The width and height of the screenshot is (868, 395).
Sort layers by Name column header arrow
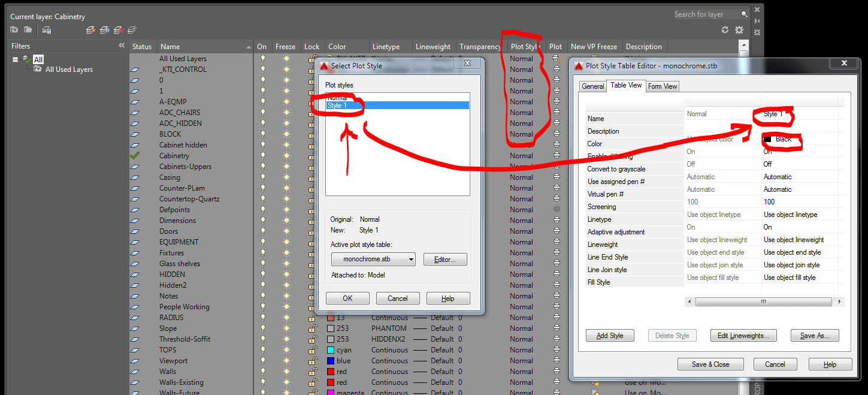pos(249,47)
